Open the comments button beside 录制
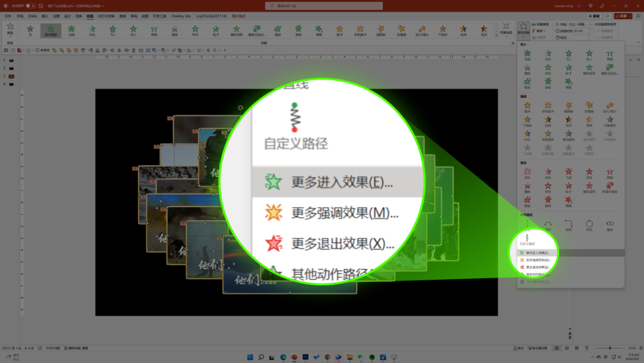Viewport: 644px width, 363px height. (x=608, y=16)
